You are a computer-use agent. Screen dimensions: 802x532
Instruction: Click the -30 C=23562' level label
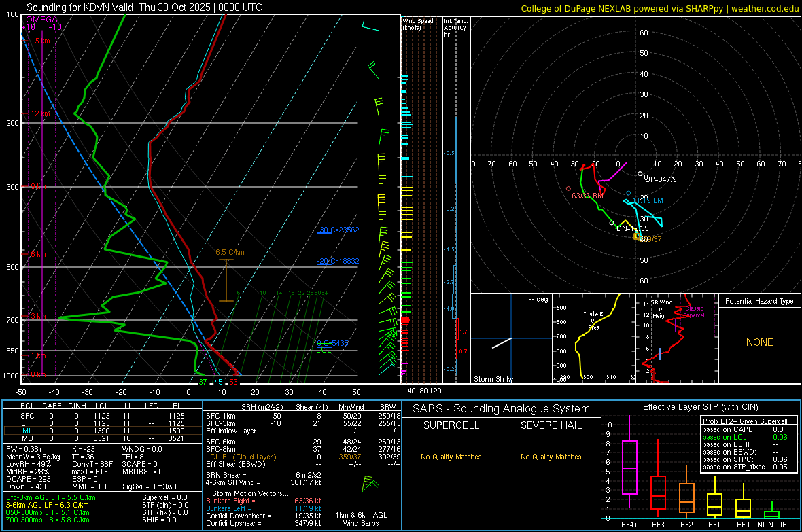[338, 230]
